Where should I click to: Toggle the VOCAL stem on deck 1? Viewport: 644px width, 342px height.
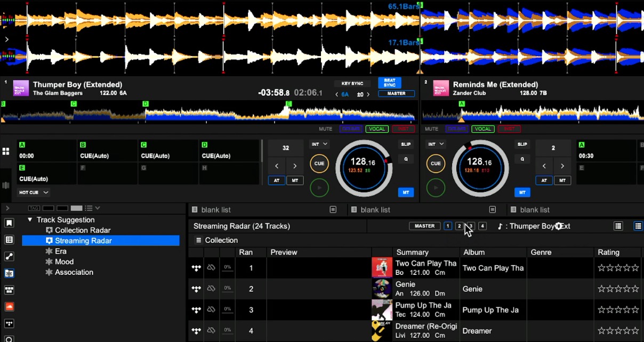pyautogui.click(x=376, y=129)
